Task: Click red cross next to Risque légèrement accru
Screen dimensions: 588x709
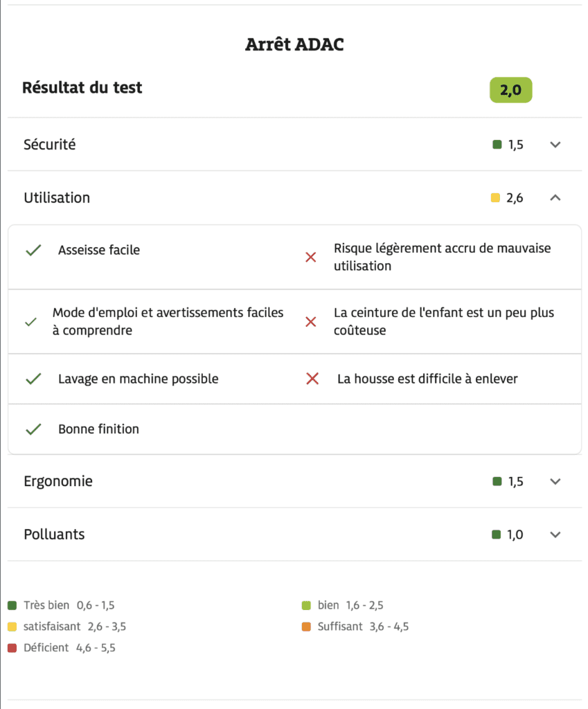Action: coord(311,258)
